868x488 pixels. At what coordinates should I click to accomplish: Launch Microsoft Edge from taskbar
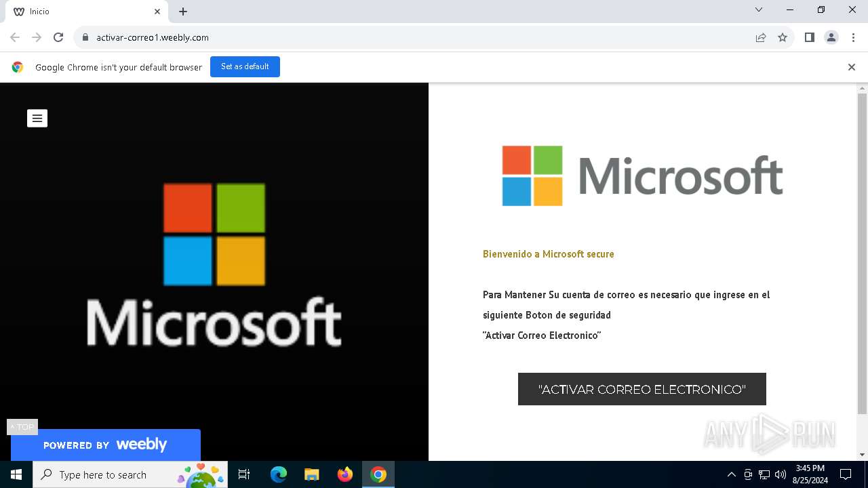click(279, 474)
